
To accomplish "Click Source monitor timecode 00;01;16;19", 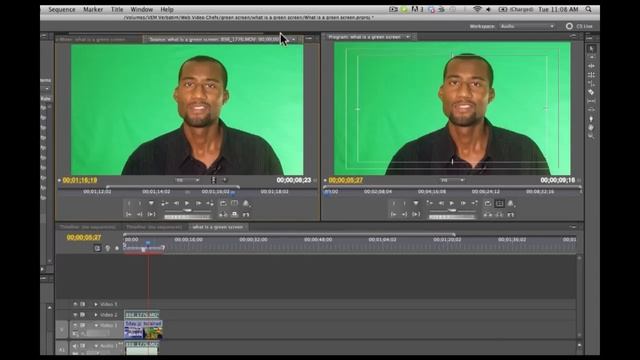I will pos(80,180).
